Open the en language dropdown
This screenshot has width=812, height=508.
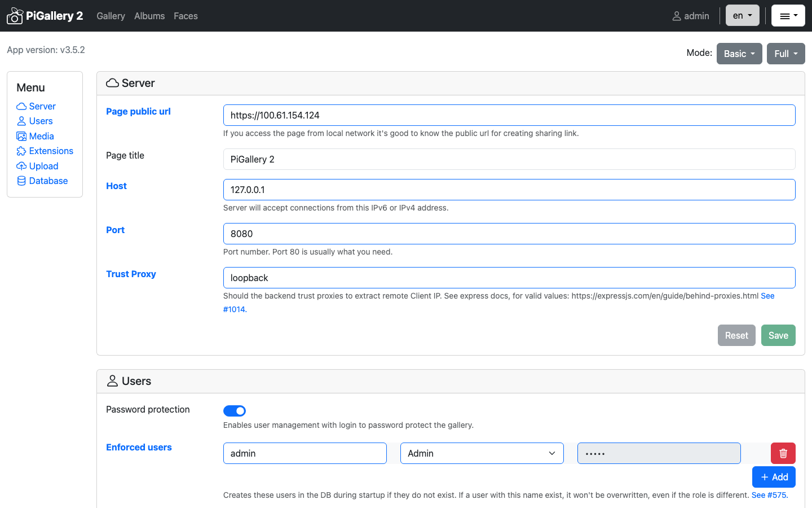pyautogui.click(x=743, y=16)
